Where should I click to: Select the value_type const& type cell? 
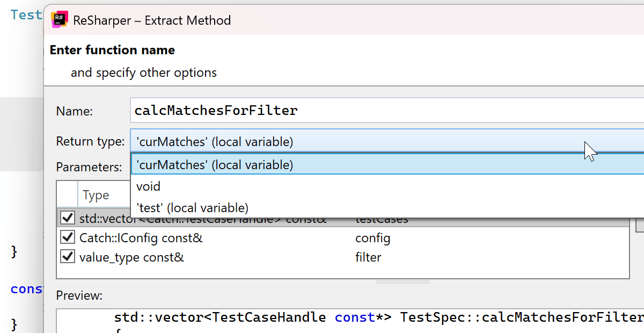coord(131,257)
